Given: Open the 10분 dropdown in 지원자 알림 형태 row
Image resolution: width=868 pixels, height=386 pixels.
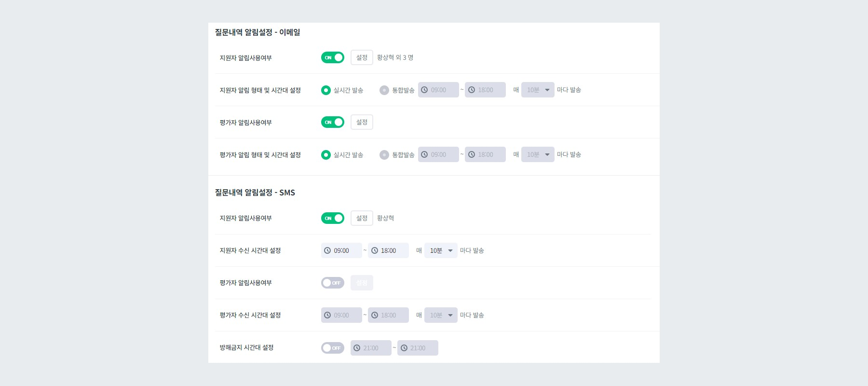Looking at the screenshot, I should (537, 89).
